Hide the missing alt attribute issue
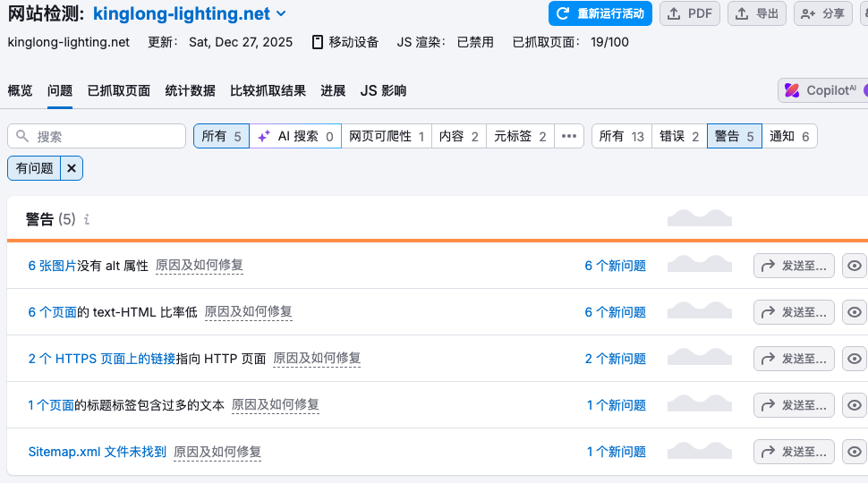The width and height of the screenshot is (868, 483). [x=855, y=266]
